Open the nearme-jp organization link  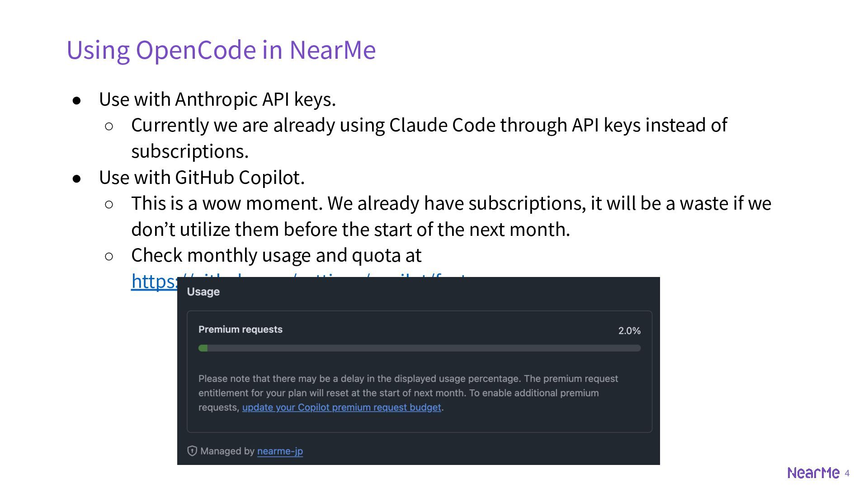(280, 451)
